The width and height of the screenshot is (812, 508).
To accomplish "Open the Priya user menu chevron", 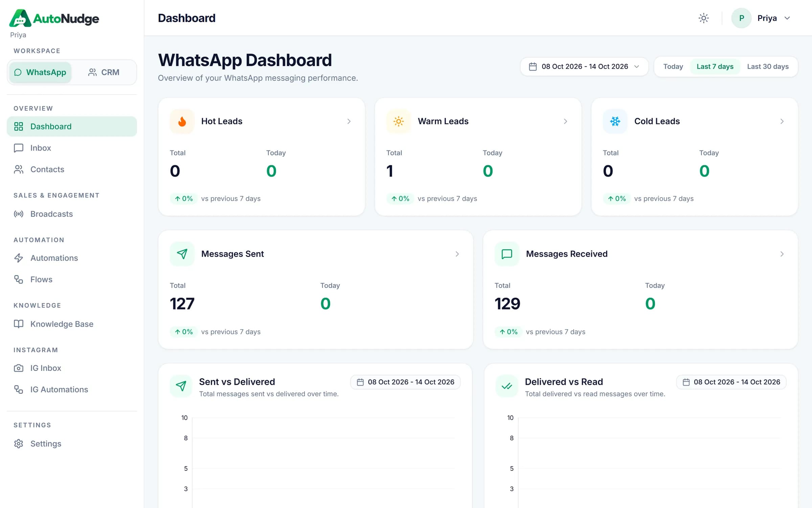I will 787,18.
